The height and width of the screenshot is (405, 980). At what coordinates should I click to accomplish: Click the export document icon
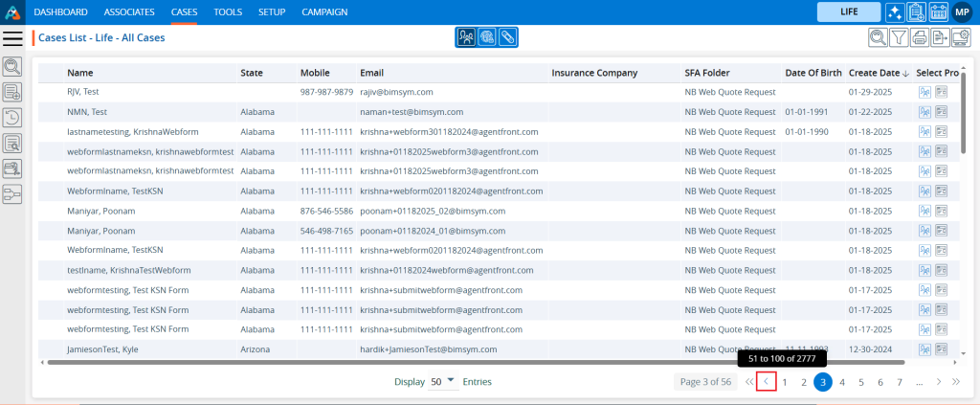(x=941, y=38)
